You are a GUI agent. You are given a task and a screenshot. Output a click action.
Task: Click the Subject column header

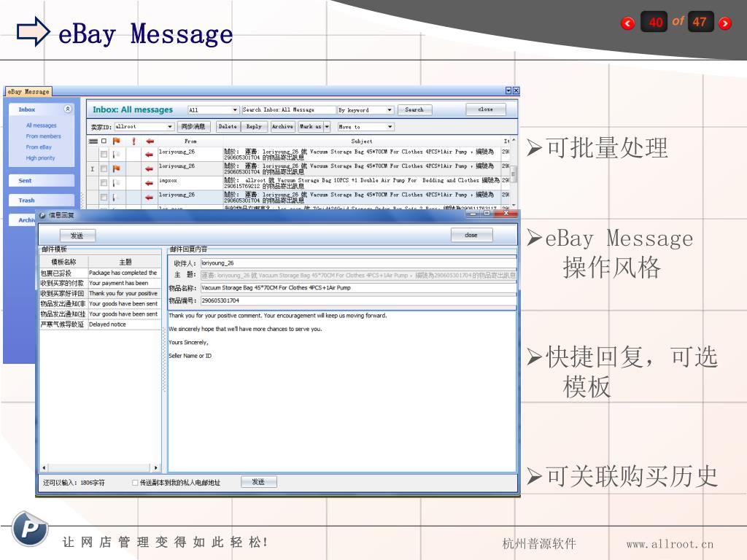coord(362,141)
